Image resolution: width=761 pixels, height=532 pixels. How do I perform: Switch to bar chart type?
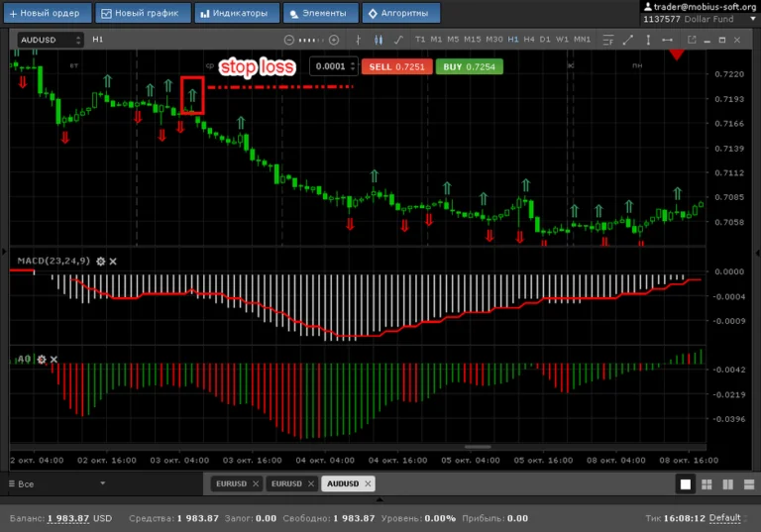pyautogui.click(x=358, y=40)
